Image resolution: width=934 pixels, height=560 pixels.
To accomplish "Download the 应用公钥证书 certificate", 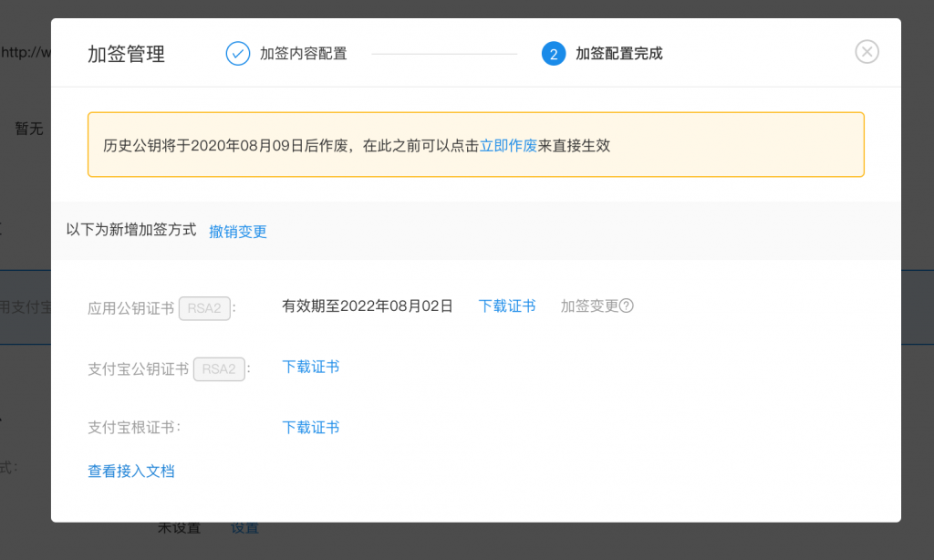I will (507, 306).
